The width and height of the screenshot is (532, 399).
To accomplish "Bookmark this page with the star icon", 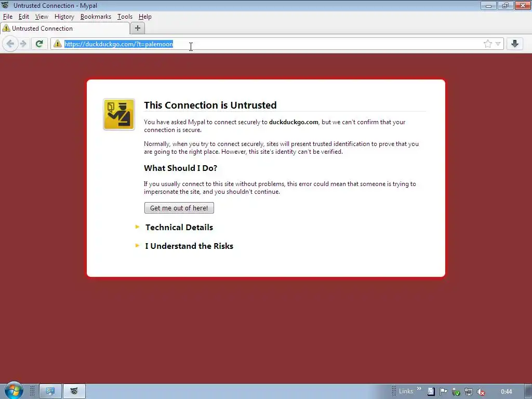I will click(487, 44).
